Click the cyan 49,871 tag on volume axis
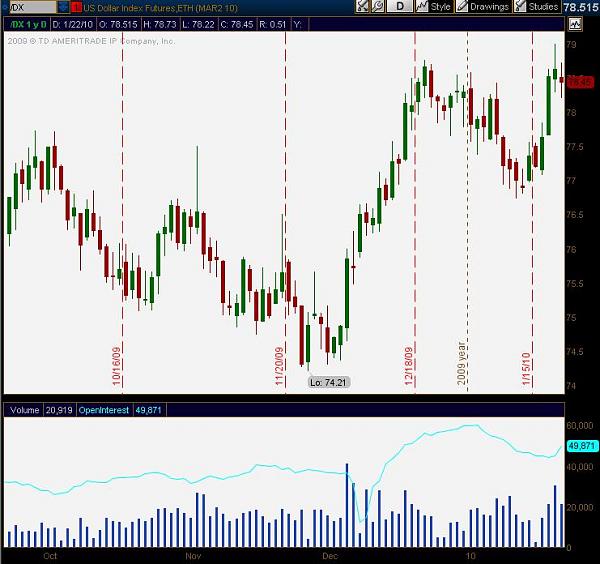Viewport: 600px width, 564px height. 581,446
